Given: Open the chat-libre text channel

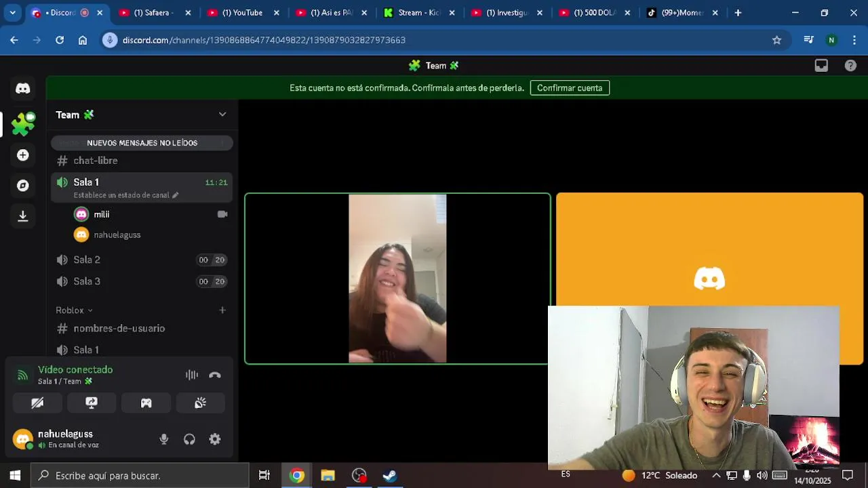Looking at the screenshot, I should pos(142,161).
